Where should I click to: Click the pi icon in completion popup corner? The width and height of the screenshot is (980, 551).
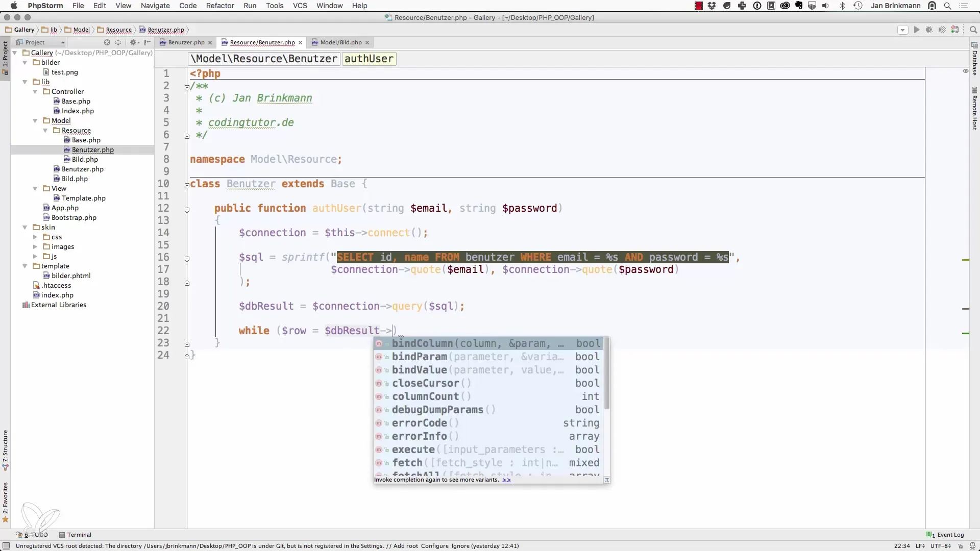click(606, 480)
